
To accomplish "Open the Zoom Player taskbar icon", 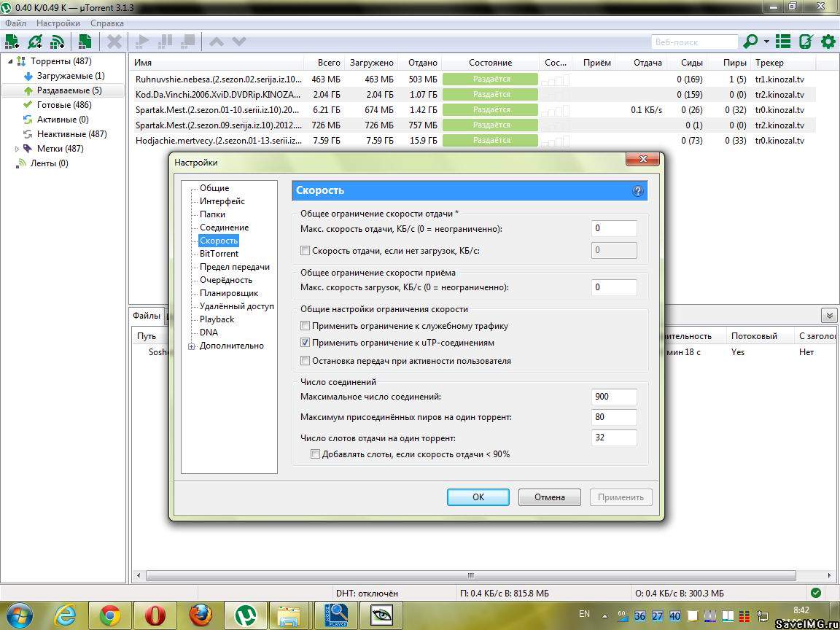I will 336,615.
